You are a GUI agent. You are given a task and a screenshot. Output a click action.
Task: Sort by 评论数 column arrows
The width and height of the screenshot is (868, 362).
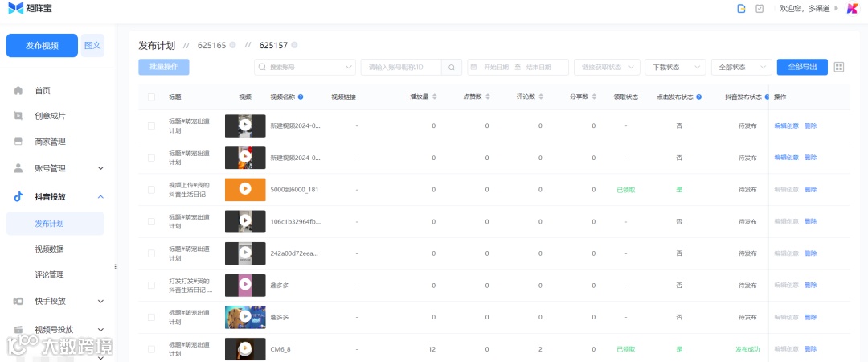pyautogui.click(x=541, y=97)
